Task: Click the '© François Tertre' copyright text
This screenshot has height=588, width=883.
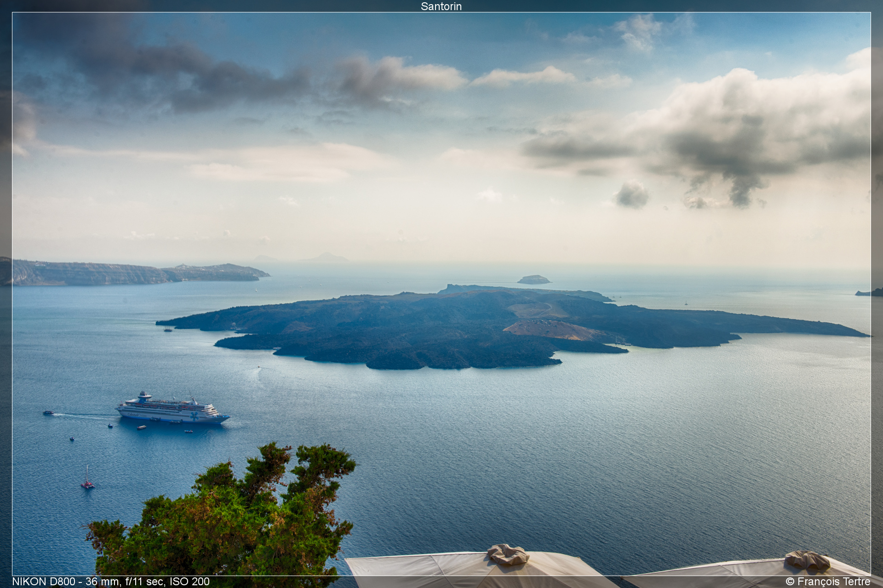Action: pyautogui.click(x=828, y=582)
